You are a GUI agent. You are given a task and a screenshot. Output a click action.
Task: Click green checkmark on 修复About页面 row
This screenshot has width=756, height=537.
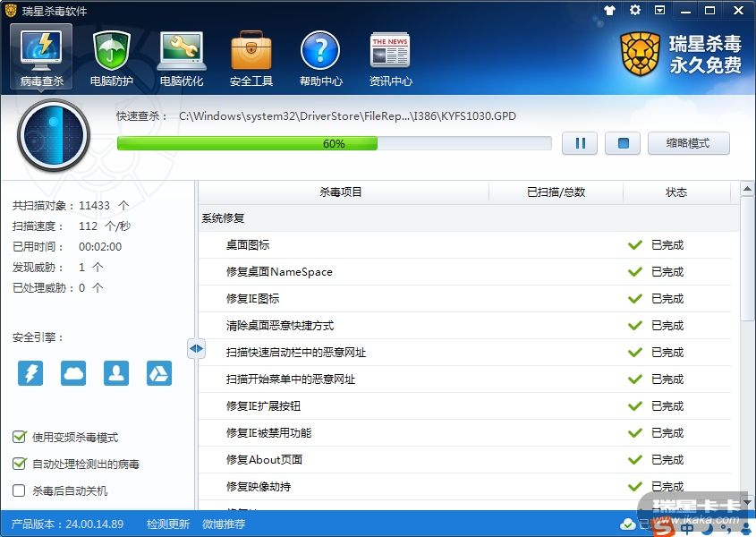(x=635, y=460)
